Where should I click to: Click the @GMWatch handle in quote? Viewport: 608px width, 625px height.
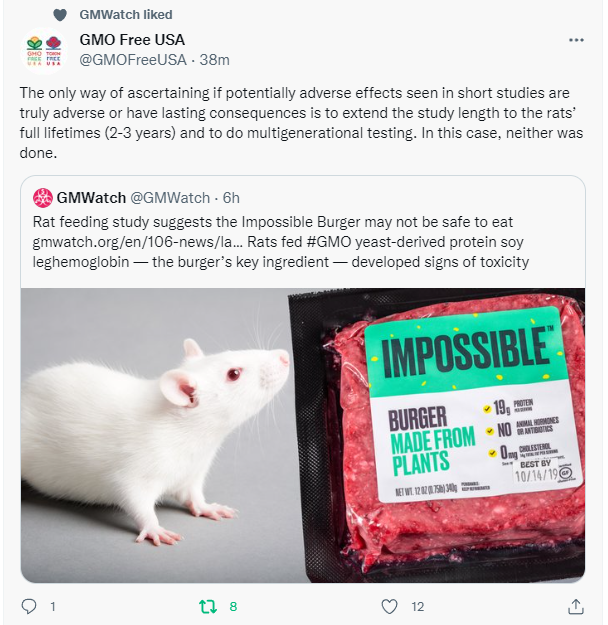[x=170, y=198]
